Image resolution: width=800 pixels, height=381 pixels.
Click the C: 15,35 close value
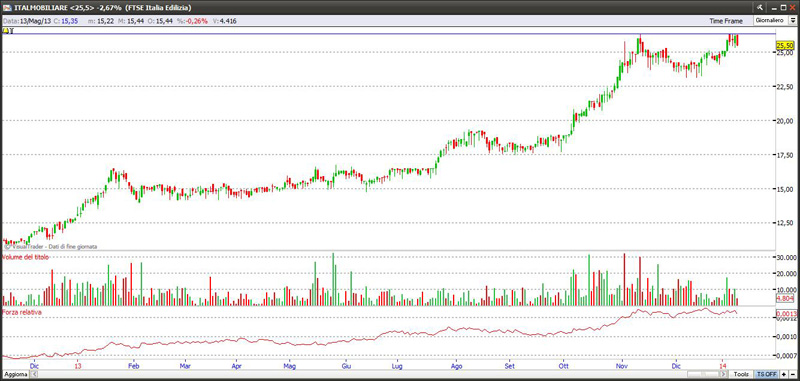(x=65, y=21)
